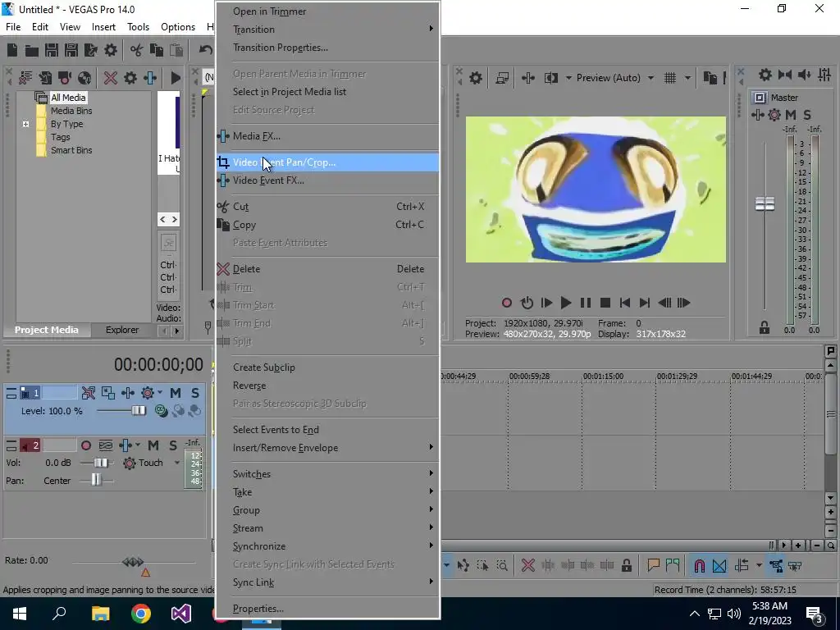Click Remove Unused Media icon in Project Media

[25, 78]
